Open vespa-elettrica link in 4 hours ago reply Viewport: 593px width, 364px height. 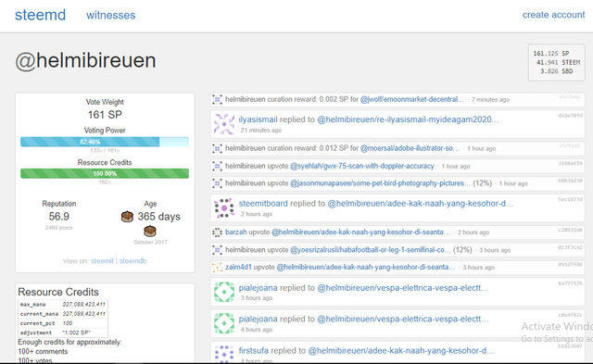pyautogui.click(x=402, y=319)
